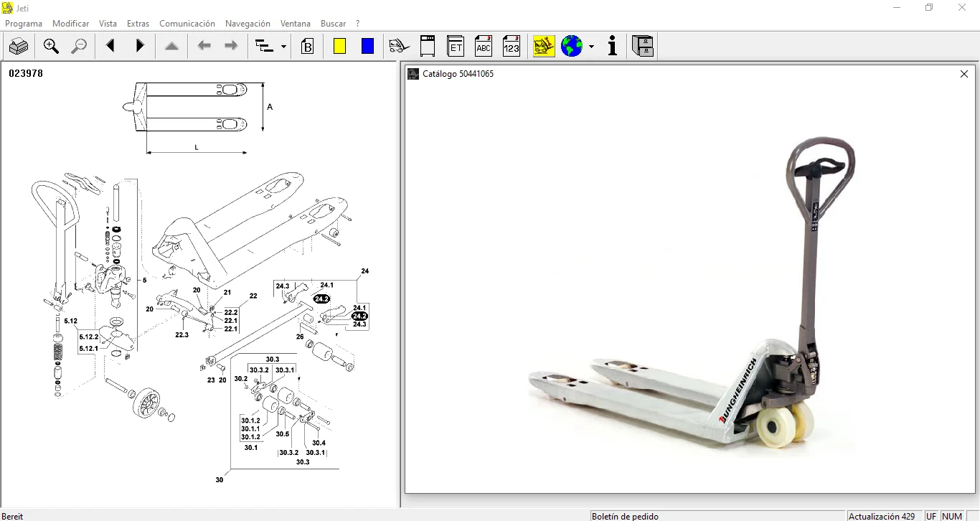Go to next page with black right arrow
The width and height of the screenshot is (980, 521).
pos(140,47)
